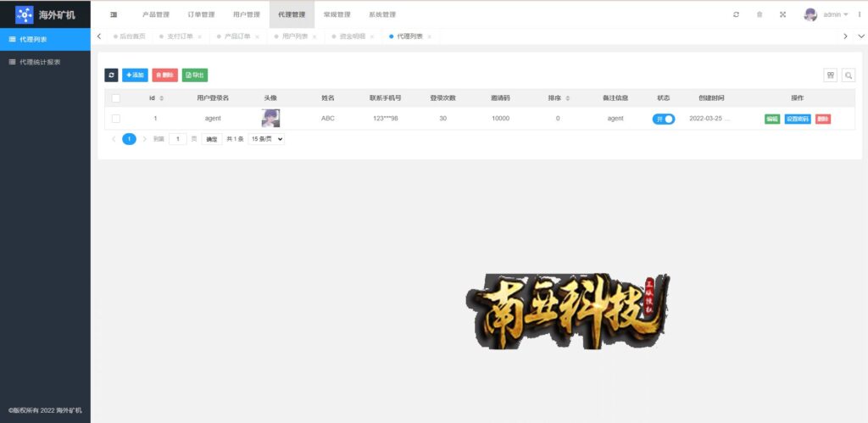Sort by the 排序 column arrows
This screenshot has height=423, width=868.
click(x=567, y=98)
